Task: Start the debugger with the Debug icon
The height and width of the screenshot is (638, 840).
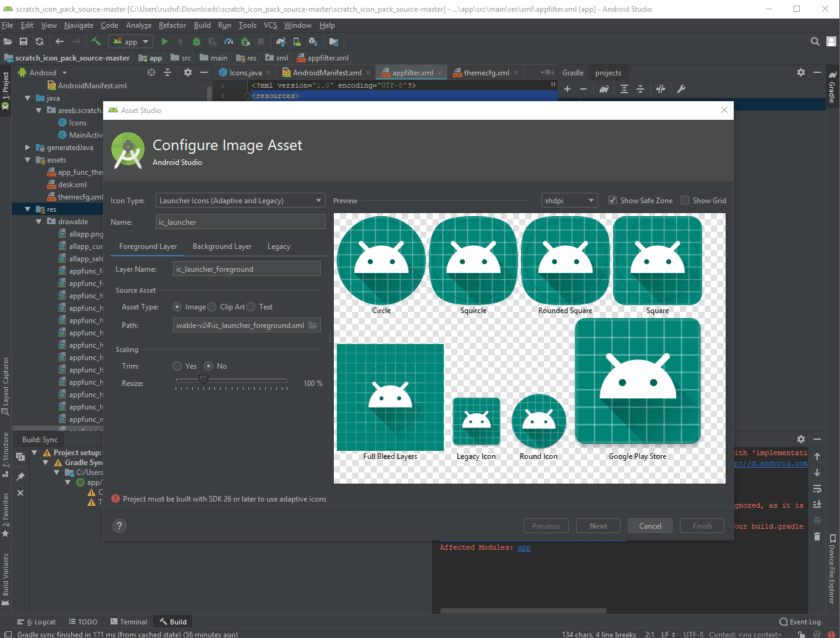Action: [197, 42]
